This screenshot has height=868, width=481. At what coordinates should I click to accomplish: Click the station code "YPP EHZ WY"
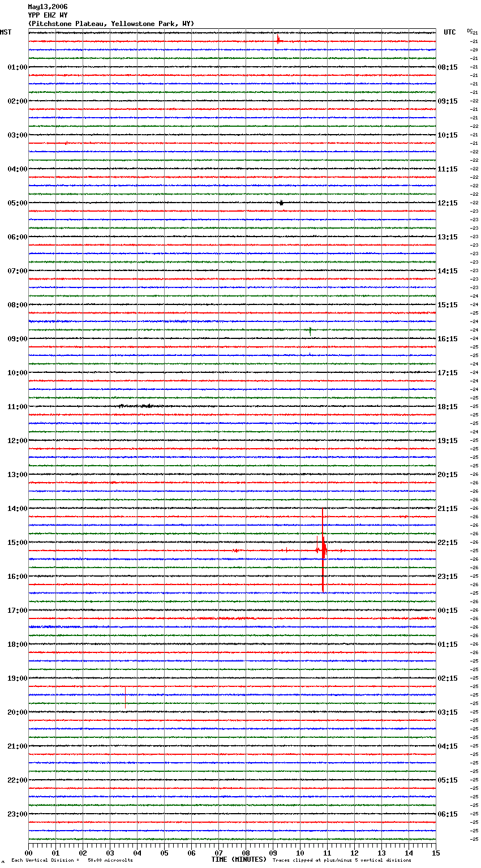click(x=48, y=15)
